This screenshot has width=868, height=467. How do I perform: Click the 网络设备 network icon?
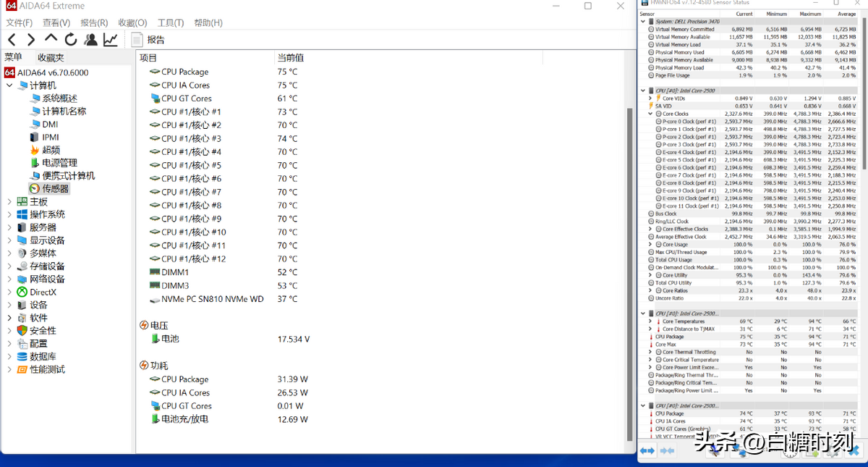click(x=22, y=279)
